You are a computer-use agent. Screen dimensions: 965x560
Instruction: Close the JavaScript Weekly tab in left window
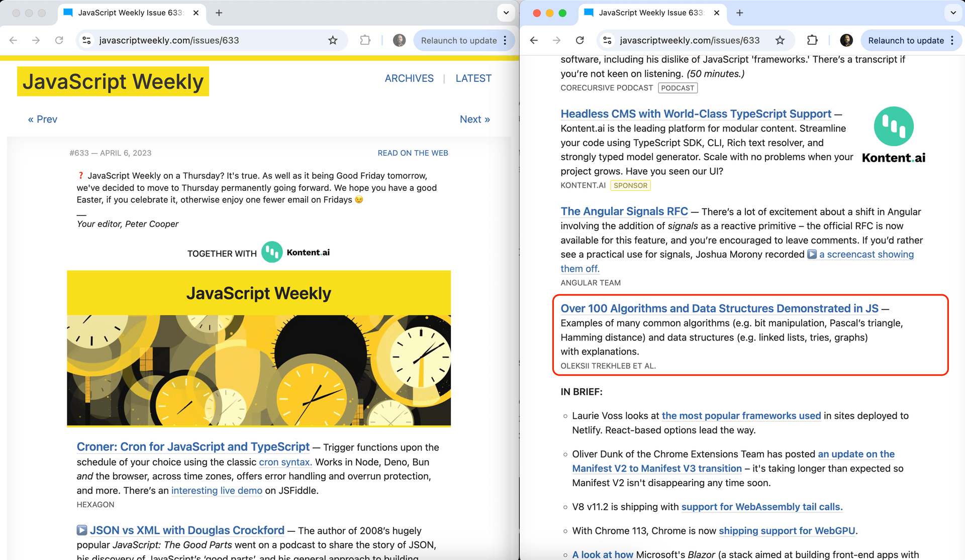tap(196, 13)
